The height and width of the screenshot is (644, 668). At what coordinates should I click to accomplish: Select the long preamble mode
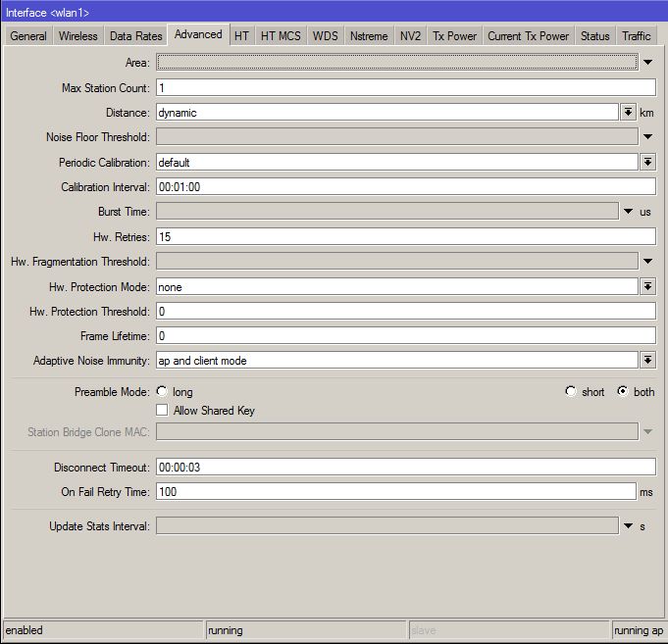tap(162, 392)
